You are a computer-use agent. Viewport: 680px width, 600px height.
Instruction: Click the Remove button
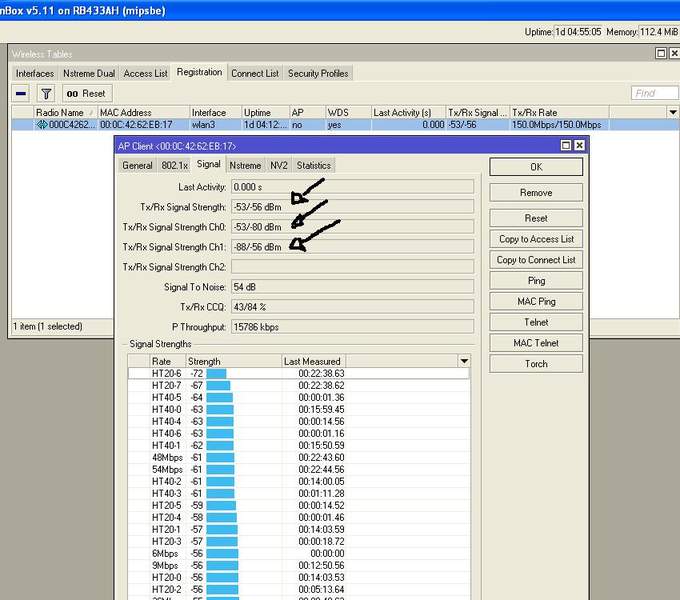coord(536,192)
